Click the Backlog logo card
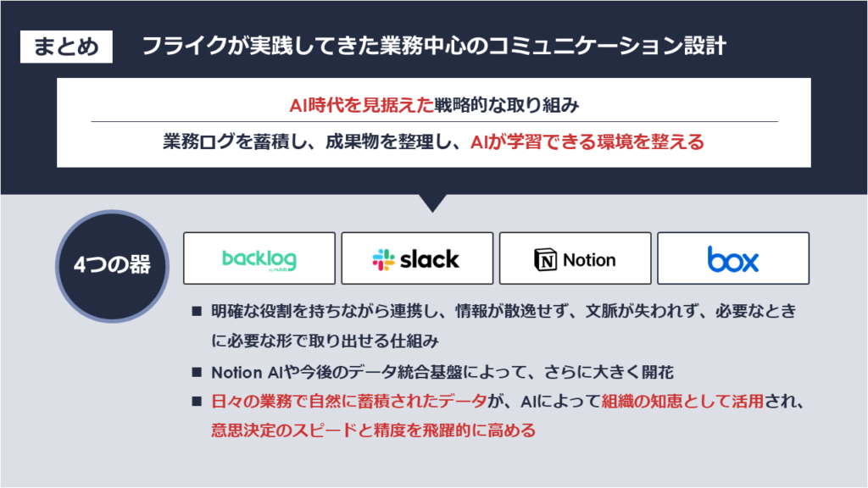This screenshot has height=488, width=868. (259, 258)
